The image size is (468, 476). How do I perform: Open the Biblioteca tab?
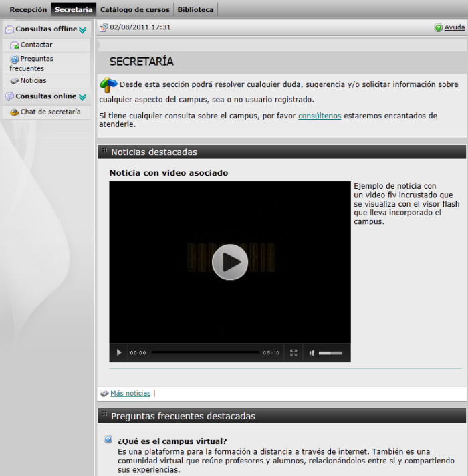point(195,10)
